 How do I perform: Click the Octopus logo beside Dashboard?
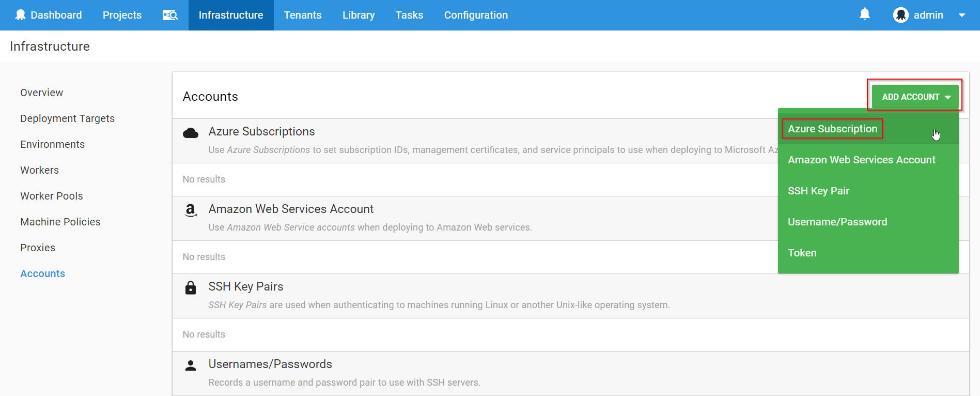(x=20, y=15)
